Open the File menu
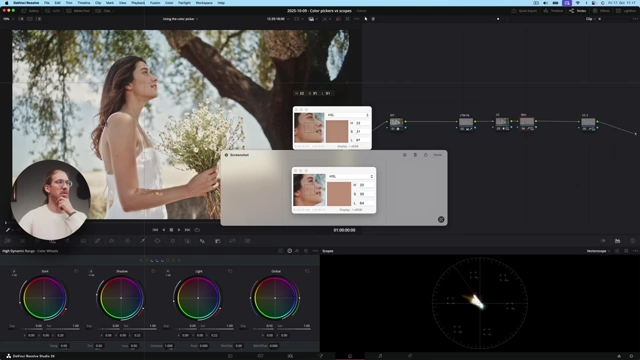This screenshot has height=360, width=640. tap(47, 3)
